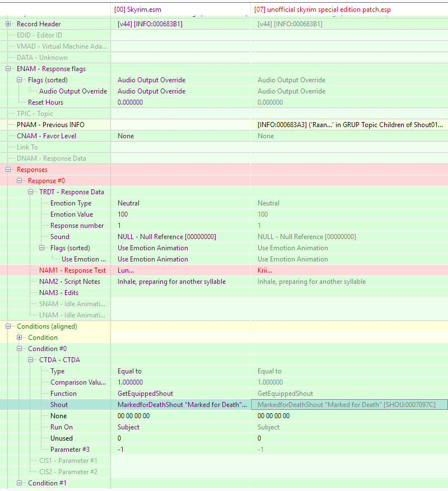Select Function row label
The height and width of the screenshot is (491, 448).
point(63,394)
